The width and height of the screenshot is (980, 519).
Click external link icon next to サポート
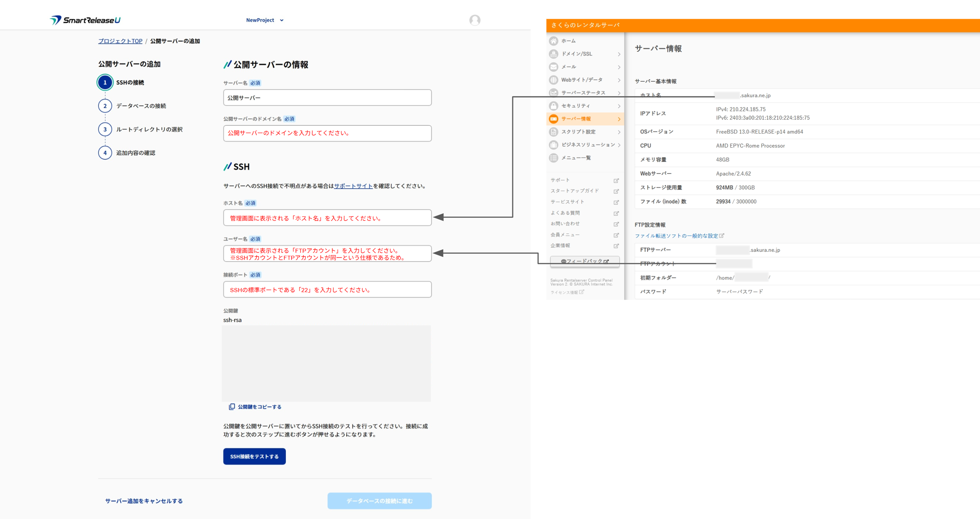(x=616, y=180)
